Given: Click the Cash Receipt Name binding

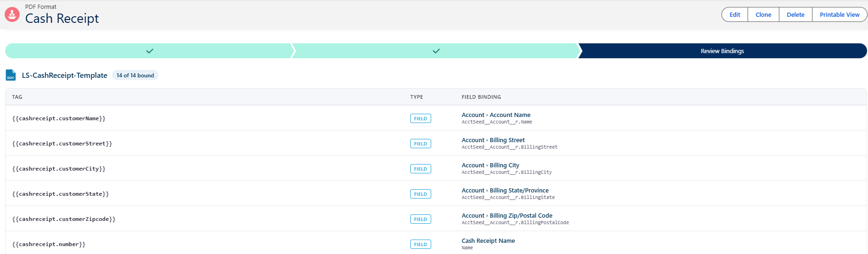Looking at the screenshot, I should (x=488, y=240).
